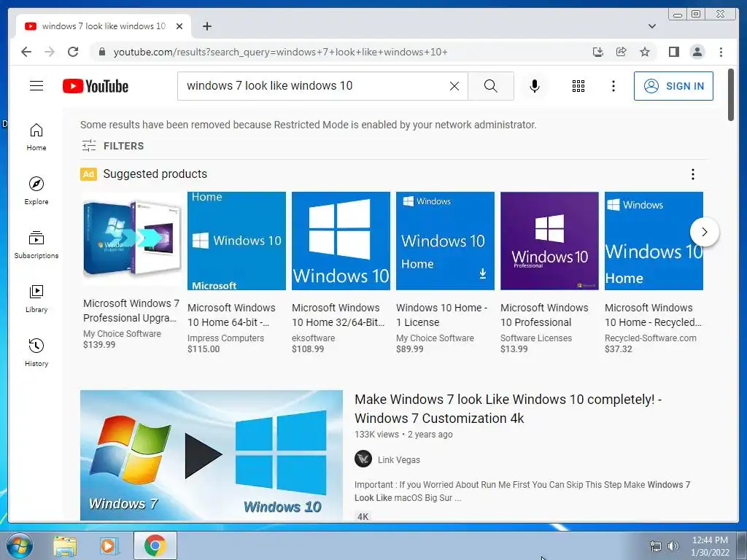
Task: Open the YouTube apps grid
Action: tap(578, 86)
